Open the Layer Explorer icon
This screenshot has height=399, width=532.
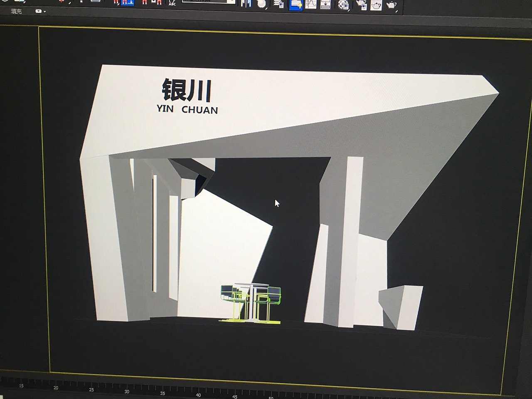point(279,4)
